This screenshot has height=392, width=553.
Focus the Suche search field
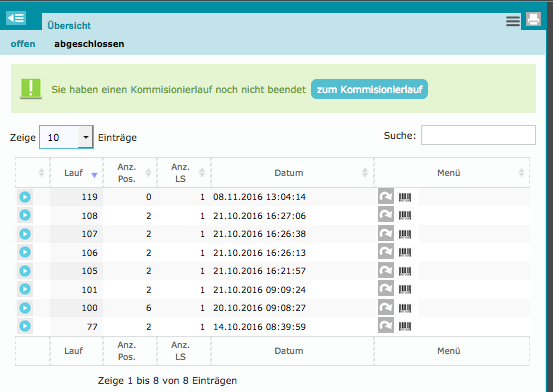click(478, 135)
